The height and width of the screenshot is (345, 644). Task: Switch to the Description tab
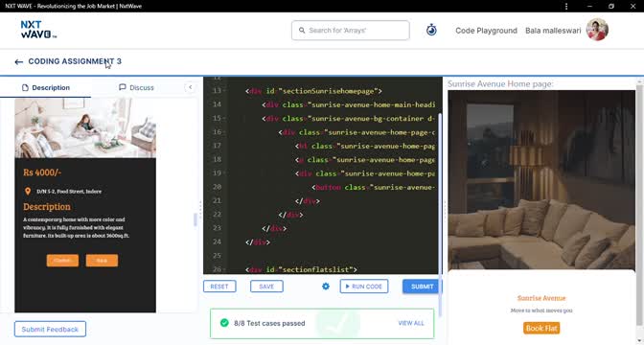tap(46, 87)
